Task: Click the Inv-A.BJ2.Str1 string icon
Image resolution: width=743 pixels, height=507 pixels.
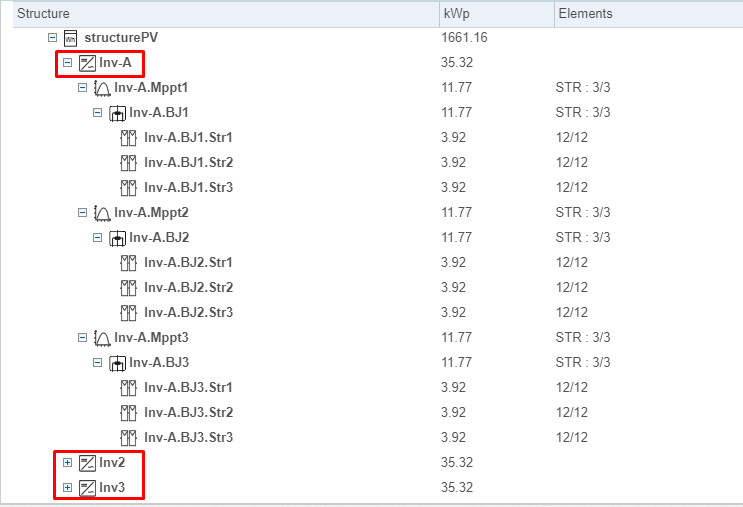Action: [128, 263]
